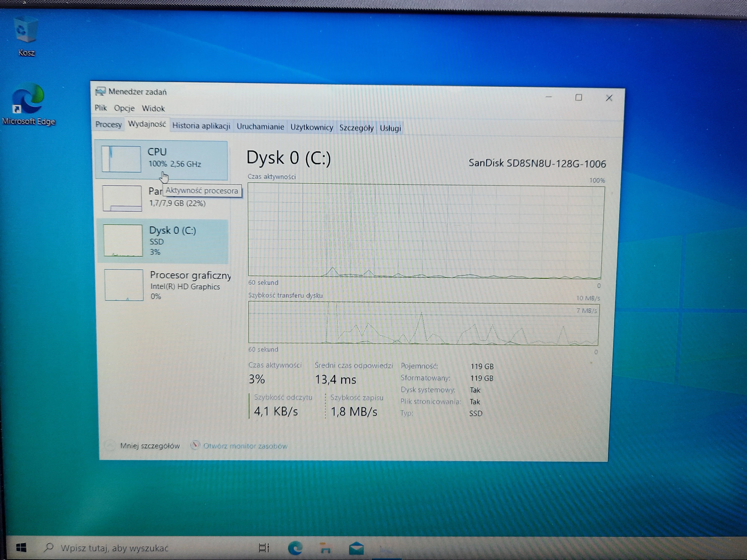
Task: Select the Procesor graficzny graph thumbnail
Action: click(124, 285)
